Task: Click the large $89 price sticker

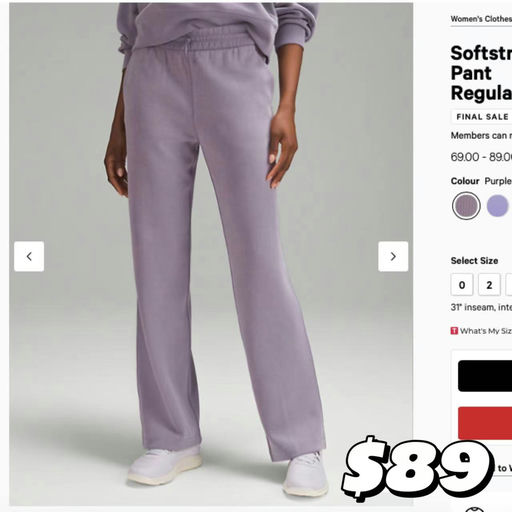Action: 418,468
